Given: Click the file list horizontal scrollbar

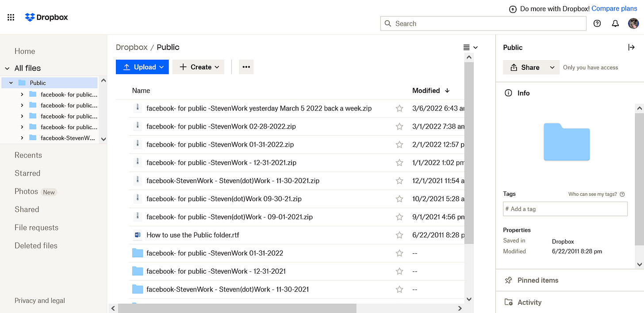Looking at the screenshot, I should point(237,308).
